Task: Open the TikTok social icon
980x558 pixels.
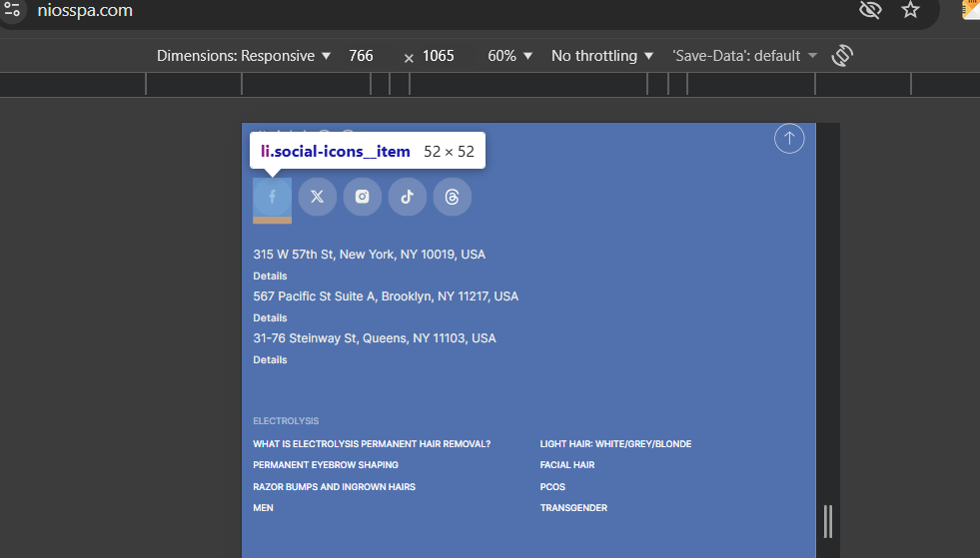Action: pos(407,197)
